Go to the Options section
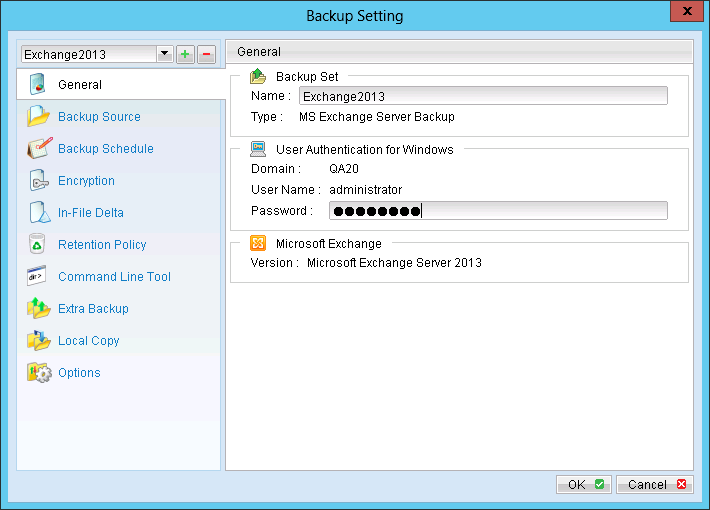Screen dimensions: 710x510 pyautogui.click(x=79, y=373)
